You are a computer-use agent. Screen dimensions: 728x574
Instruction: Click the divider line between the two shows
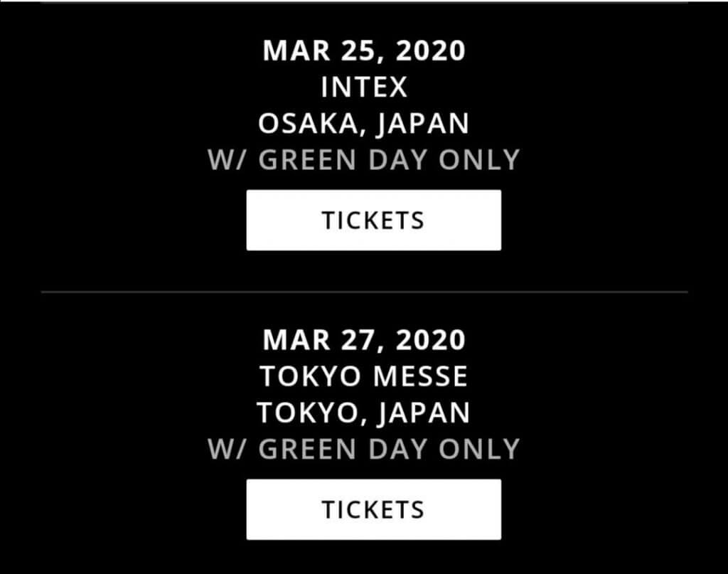click(x=365, y=292)
